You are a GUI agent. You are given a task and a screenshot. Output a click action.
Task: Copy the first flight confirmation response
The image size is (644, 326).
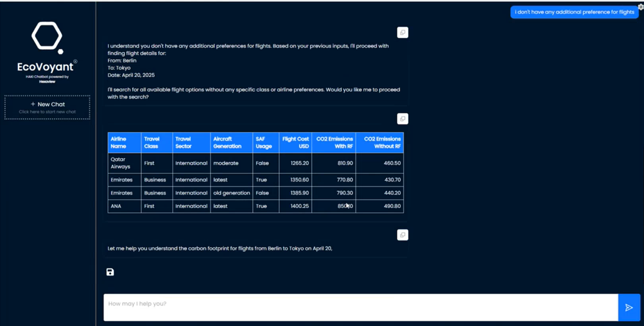point(402,33)
